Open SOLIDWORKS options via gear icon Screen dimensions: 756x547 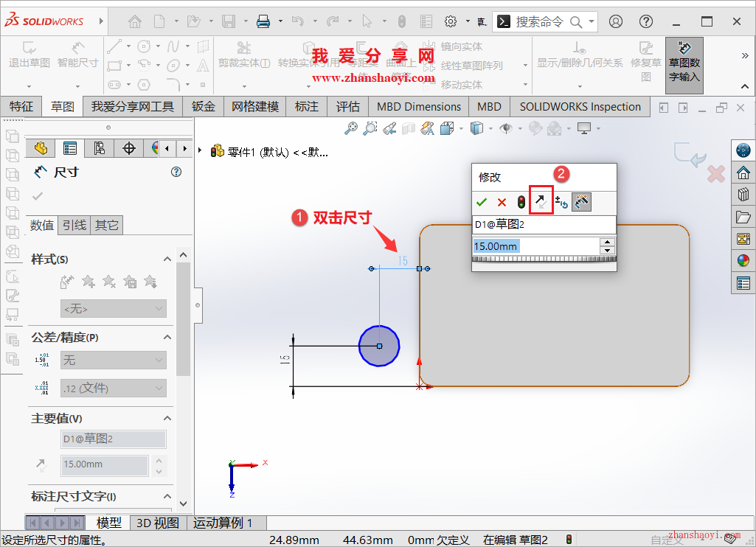coord(451,21)
